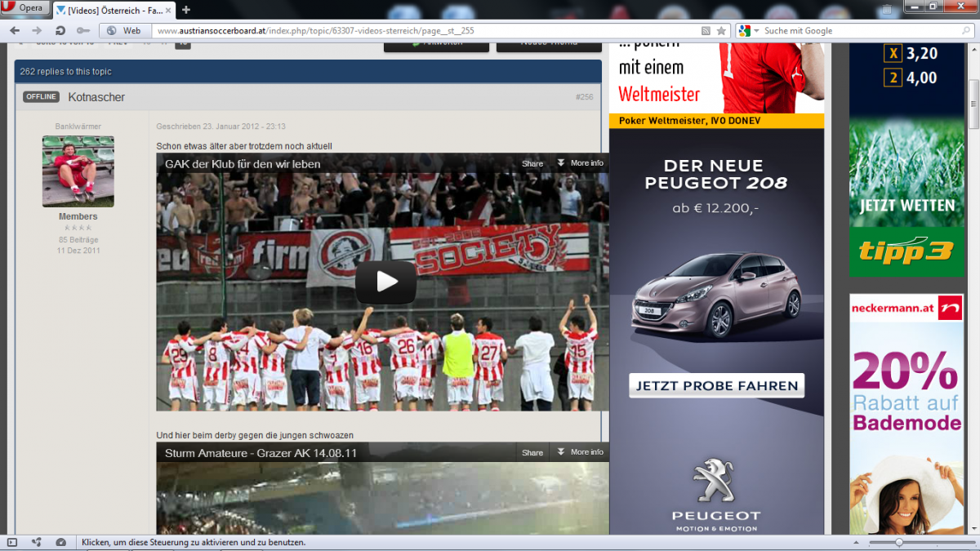Open Opera Link share icon in status bar
Screen dimensions: 980x551
tap(37, 542)
